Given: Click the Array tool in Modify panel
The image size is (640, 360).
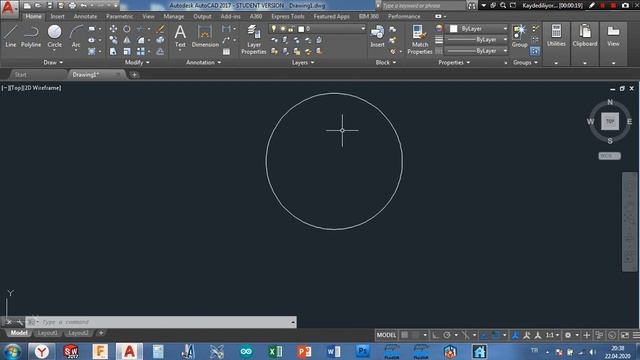Looking at the screenshot, I should click(141, 51).
